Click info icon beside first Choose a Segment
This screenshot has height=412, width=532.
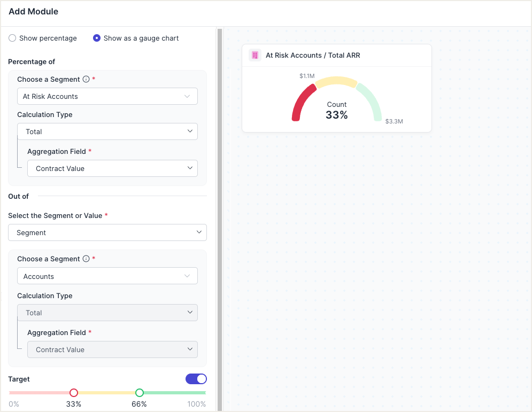[x=86, y=79]
